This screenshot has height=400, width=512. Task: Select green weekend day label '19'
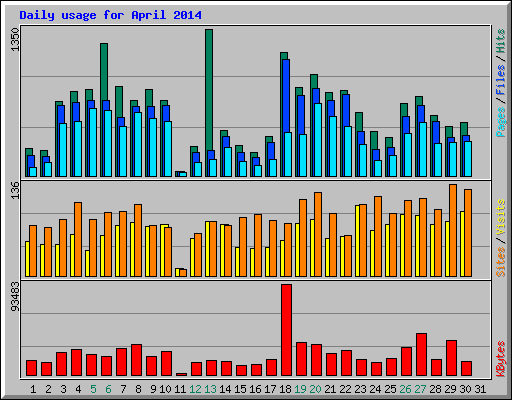pyautogui.click(x=300, y=389)
